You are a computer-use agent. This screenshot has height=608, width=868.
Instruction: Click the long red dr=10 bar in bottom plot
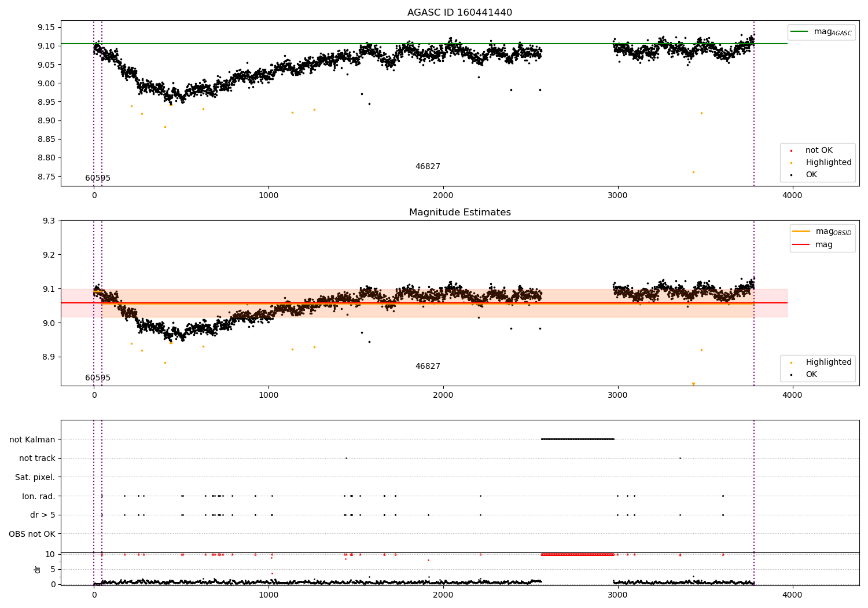[x=578, y=554]
